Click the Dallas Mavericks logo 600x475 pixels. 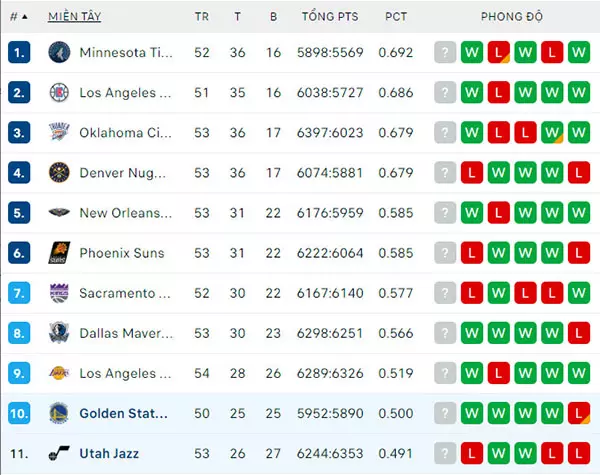pos(59,333)
